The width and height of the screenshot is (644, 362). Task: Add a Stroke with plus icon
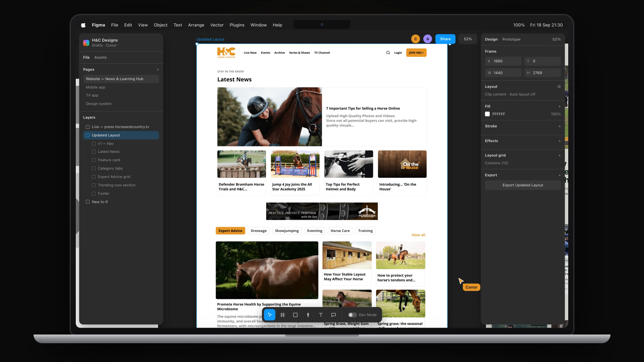pyautogui.click(x=559, y=126)
